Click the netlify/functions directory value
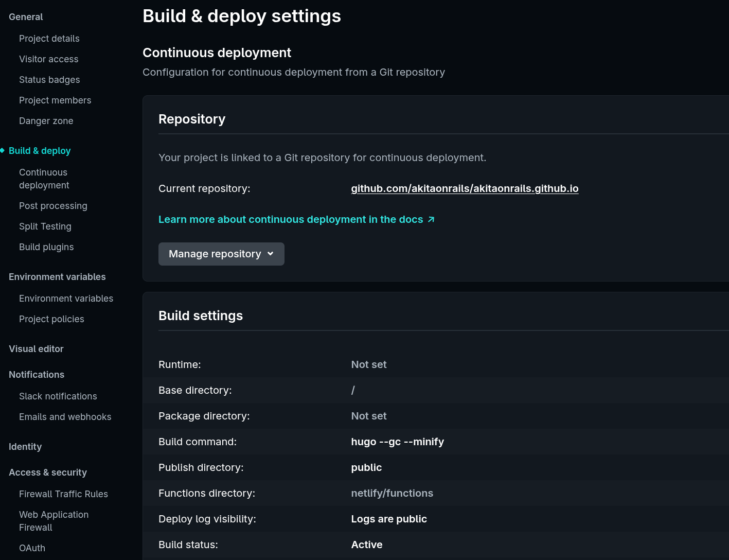 click(392, 493)
